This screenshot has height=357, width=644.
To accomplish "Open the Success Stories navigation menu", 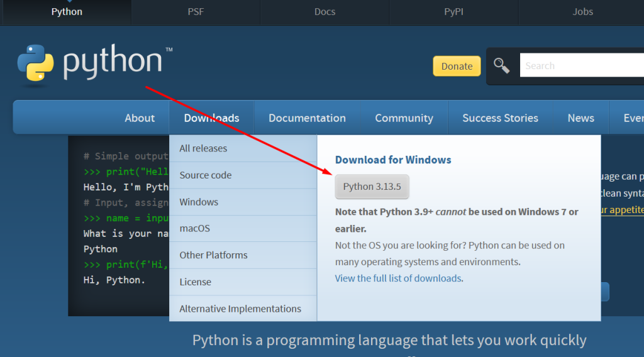I will (500, 118).
